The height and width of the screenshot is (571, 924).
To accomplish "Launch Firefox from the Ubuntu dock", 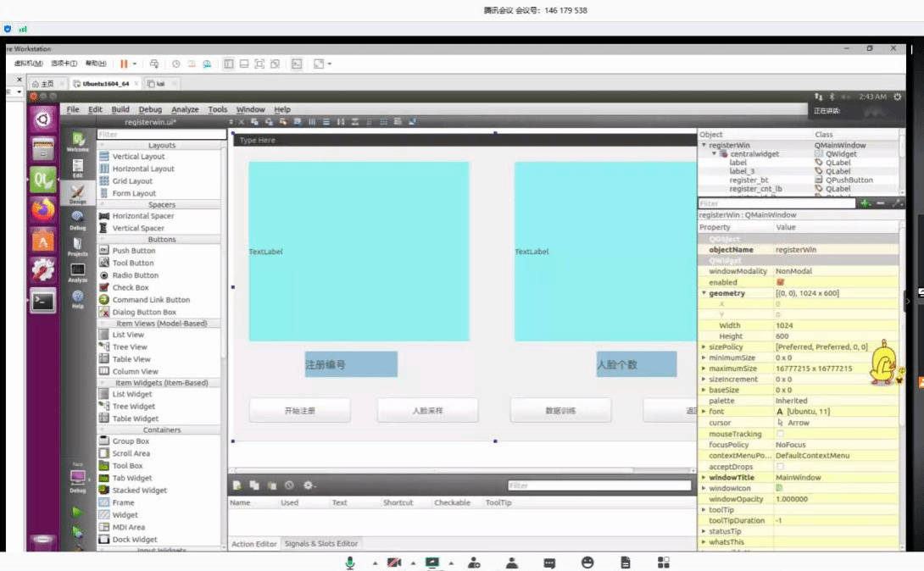I will click(x=43, y=209).
